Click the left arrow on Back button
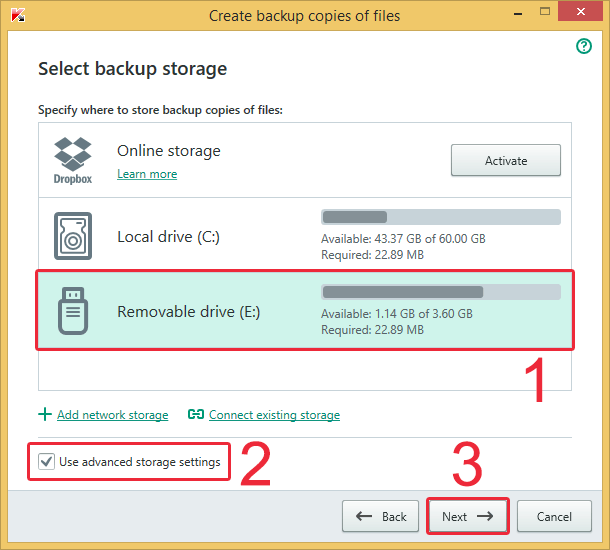Image resolution: width=610 pixels, height=550 pixels. (x=364, y=516)
